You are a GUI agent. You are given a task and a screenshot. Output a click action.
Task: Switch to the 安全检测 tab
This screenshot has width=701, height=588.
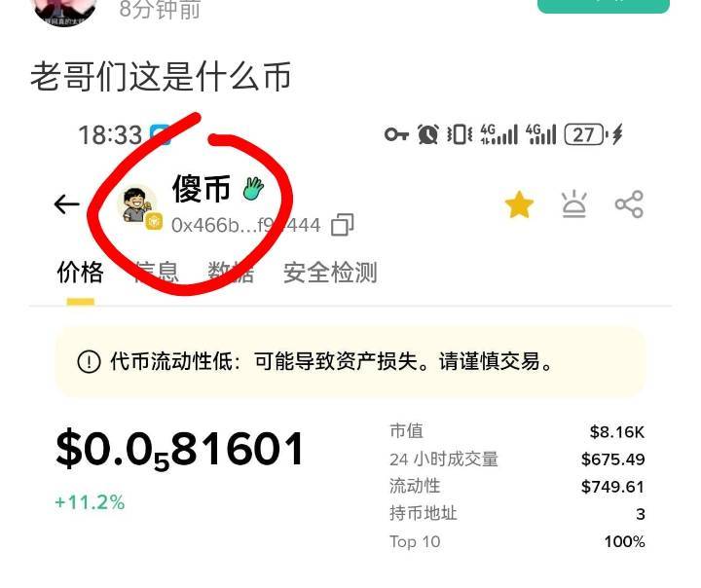pos(330,273)
